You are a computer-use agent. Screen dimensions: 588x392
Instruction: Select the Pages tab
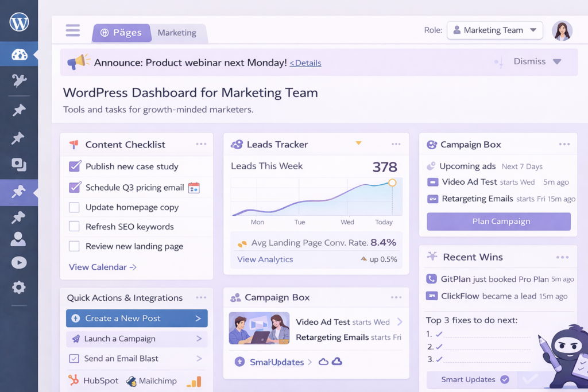[122, 33]
